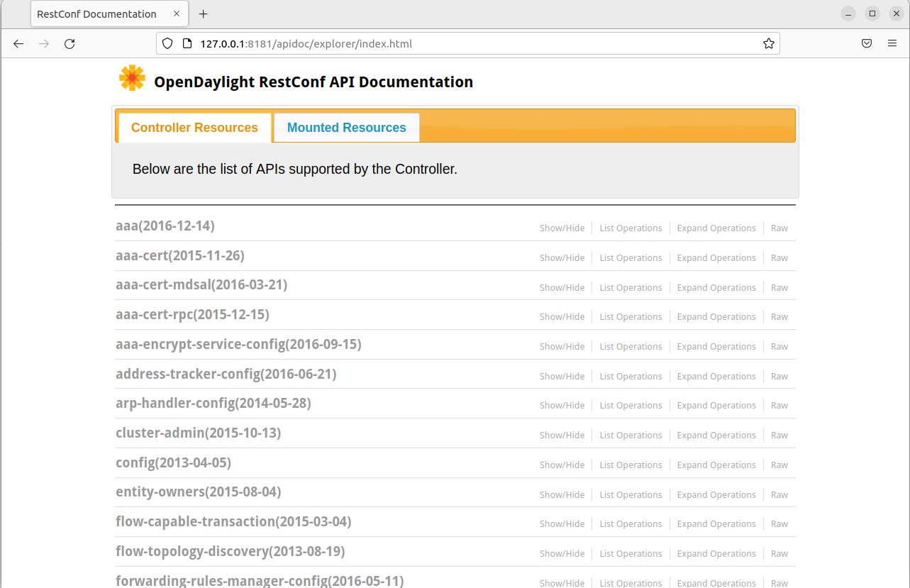This screenshot has height=588, width=910.
Task: Toggle Show/Hide for address-tracker-config row
Action: (x=562, y=377)
